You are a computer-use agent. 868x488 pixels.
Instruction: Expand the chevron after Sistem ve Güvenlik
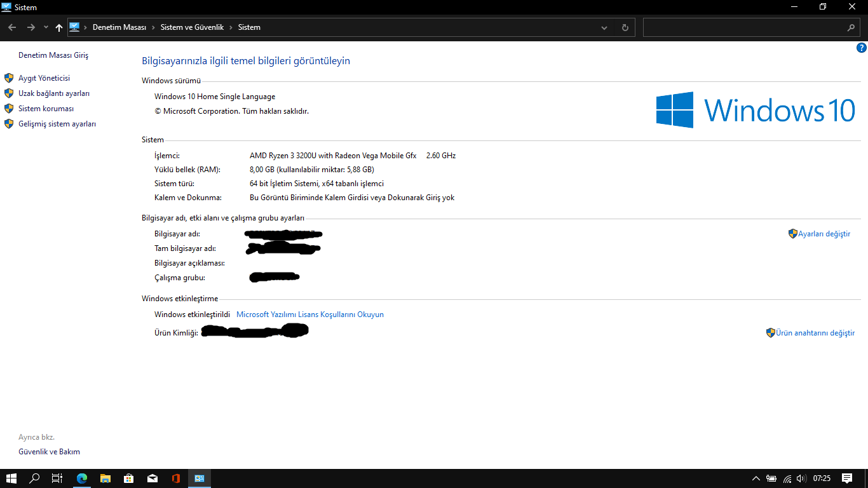pos(231,27)
